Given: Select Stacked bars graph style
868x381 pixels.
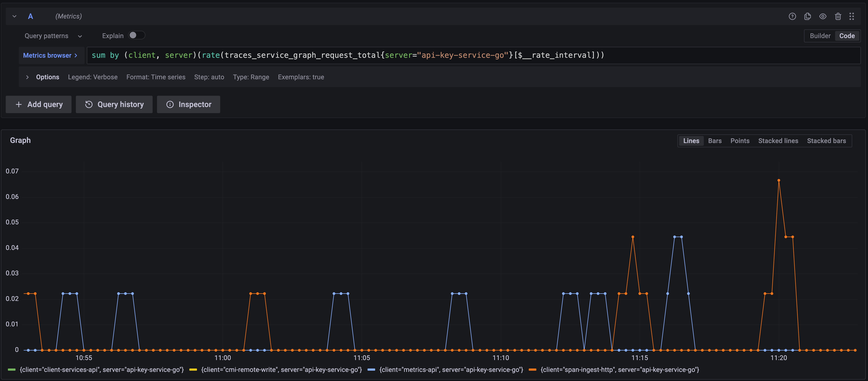Looking at the screenshot, I should [x=826, y=141].
